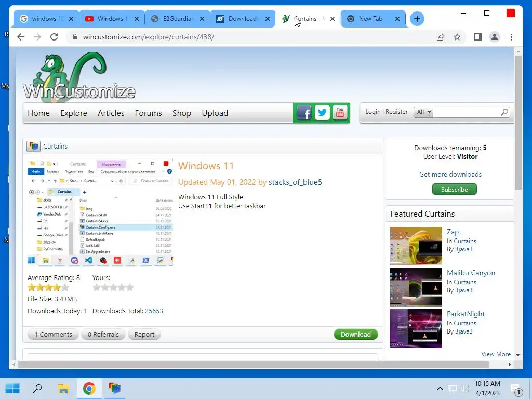
Task: Open the Shop menu item
Action: (181, 113)
